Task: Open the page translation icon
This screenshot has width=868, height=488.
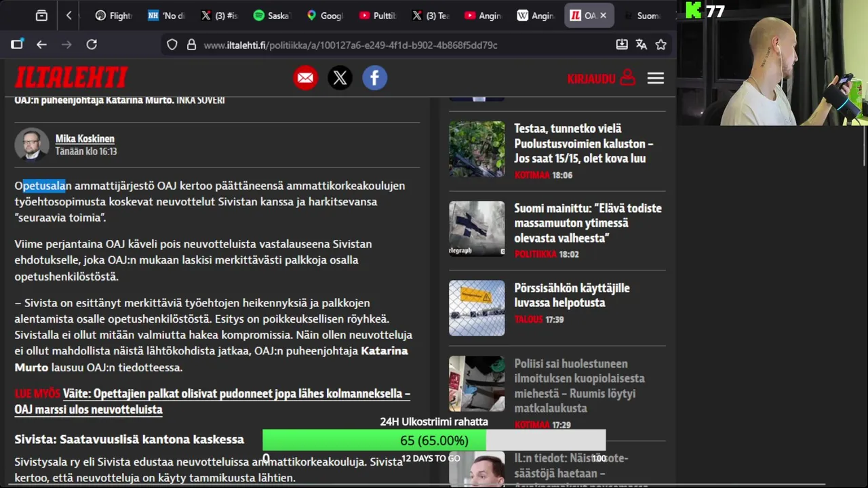Action: point(641,45)
